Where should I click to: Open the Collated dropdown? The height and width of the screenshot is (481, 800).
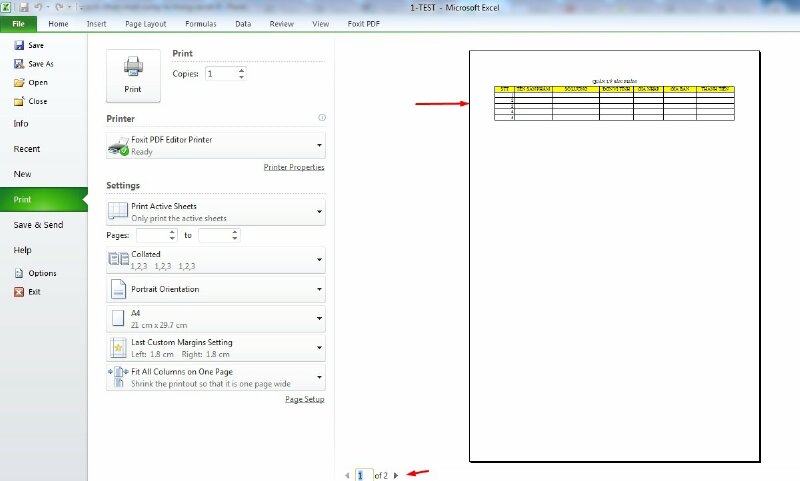click(216, 260)
